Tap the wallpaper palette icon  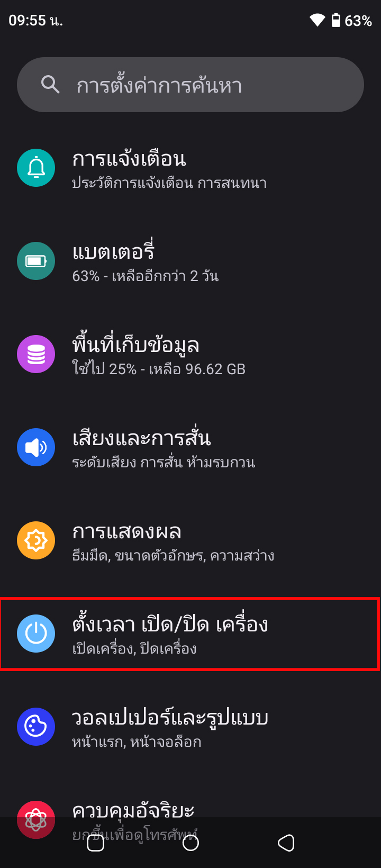[36, 727]
